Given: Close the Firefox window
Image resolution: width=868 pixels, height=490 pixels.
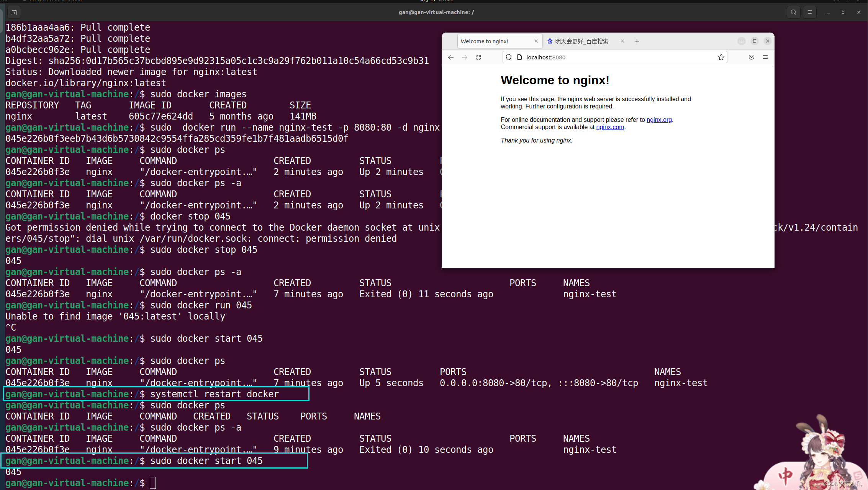Looking at the screenshot, I should pos(768,41).
